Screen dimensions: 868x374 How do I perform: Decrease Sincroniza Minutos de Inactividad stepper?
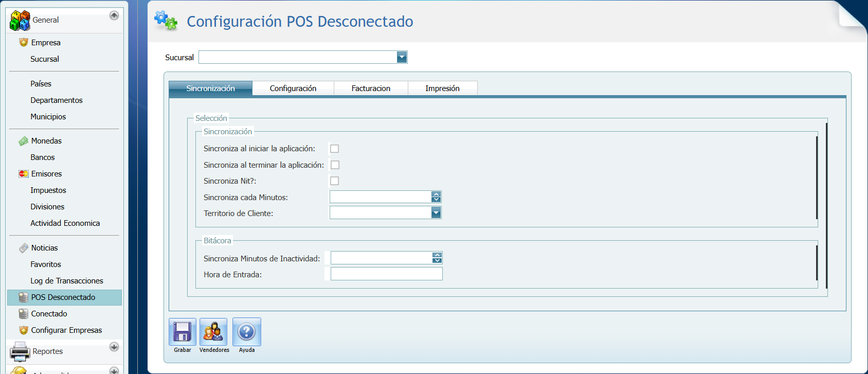pyautogui.click(x=437, y=260)
